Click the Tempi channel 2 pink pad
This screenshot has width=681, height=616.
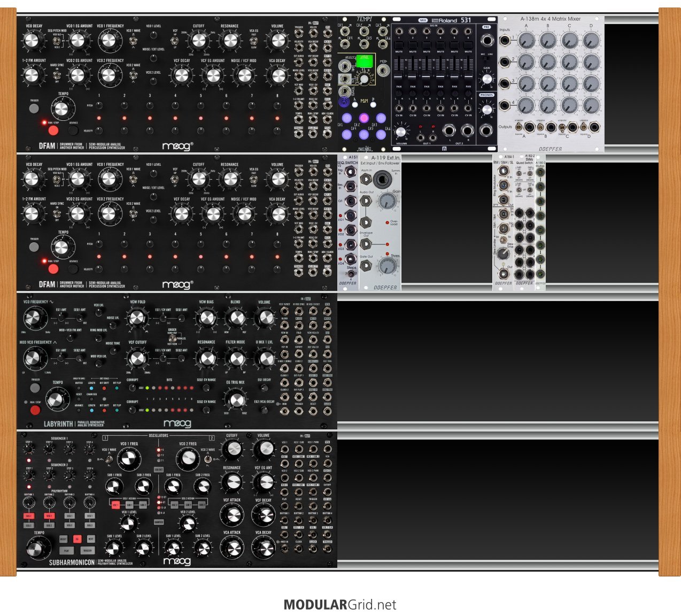click(364, 118)
